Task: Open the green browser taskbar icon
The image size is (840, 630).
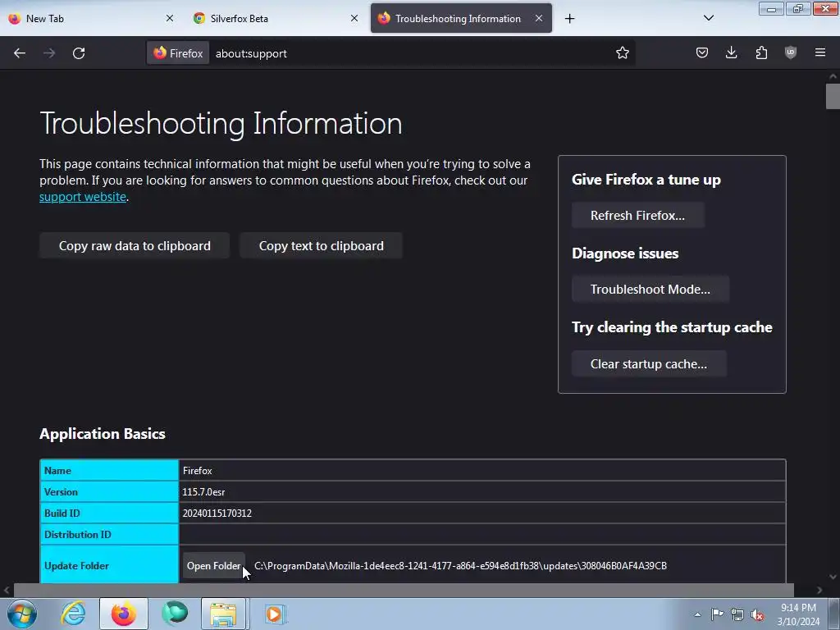Action: 175,614
